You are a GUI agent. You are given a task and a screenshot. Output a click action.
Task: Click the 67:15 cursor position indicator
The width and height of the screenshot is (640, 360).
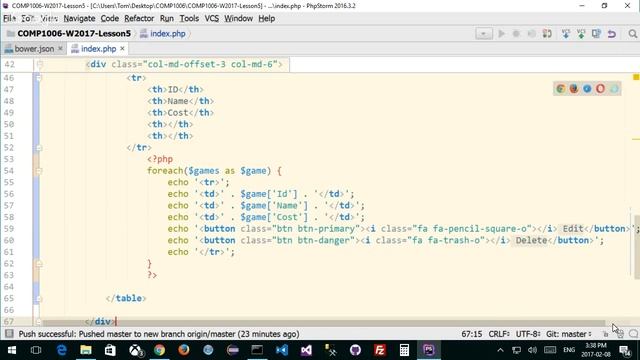[x=472, y=334]
